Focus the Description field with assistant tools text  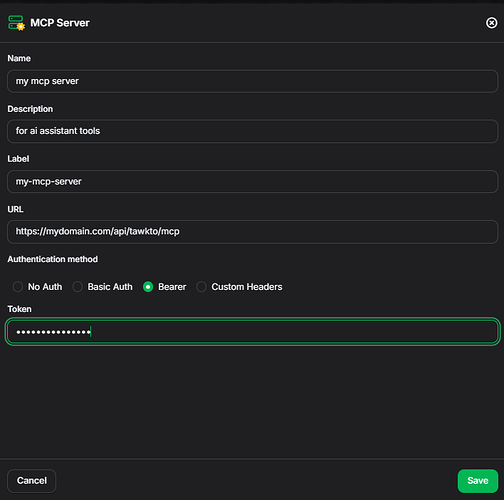[252, 131]
